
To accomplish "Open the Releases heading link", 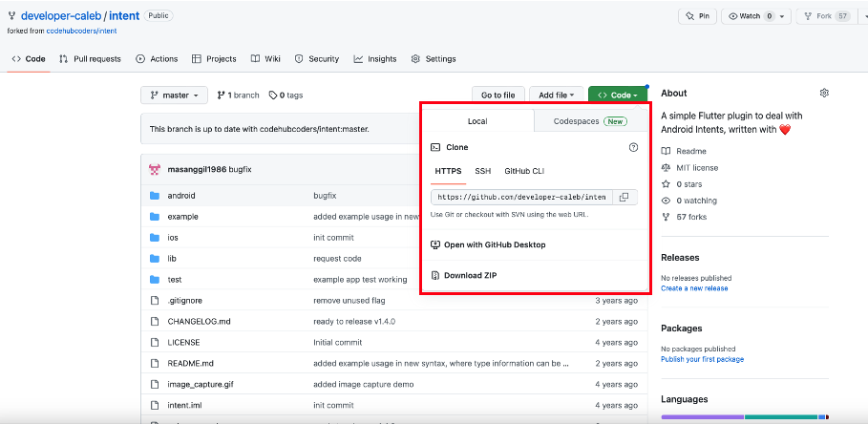I will (680, 258).
